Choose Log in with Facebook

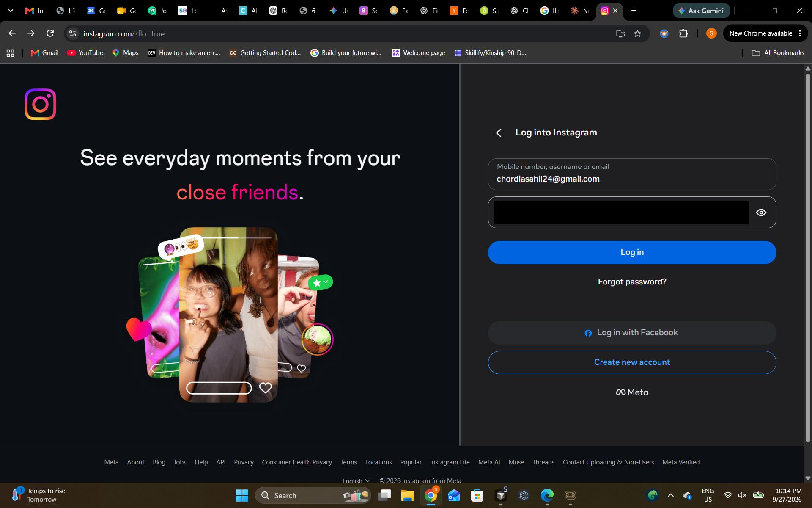pos(632,333)
